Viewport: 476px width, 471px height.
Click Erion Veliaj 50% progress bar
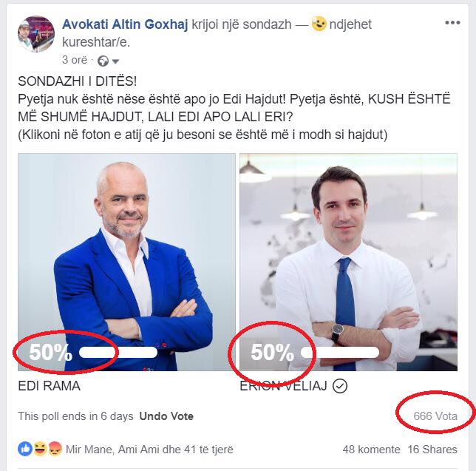pyautogui.click(x=340, y=353)
